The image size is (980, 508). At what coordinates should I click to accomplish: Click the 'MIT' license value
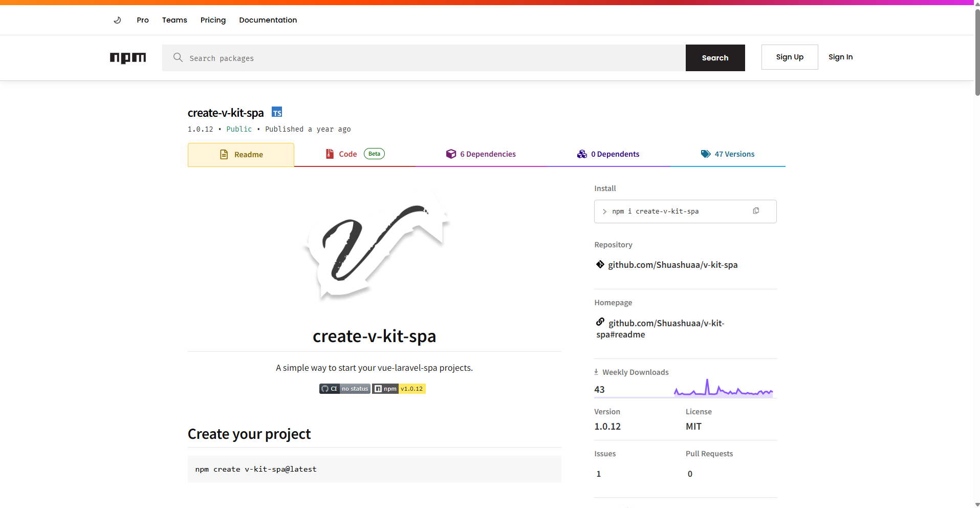pyautogui.click(x=693, y=426)
